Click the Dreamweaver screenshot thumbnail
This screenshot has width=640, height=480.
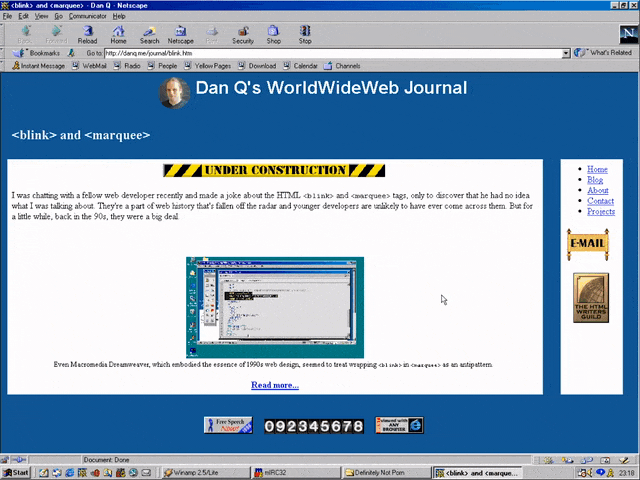click(275, 306)
